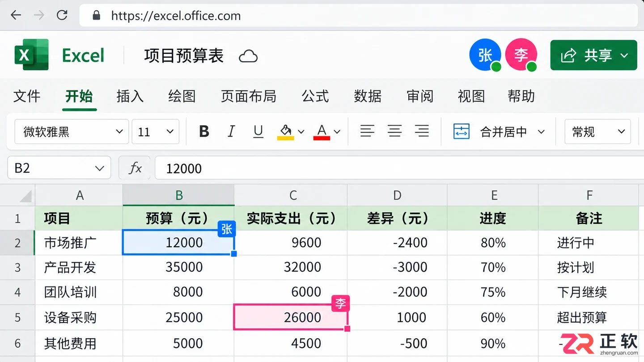The height and width of the screenshot is (362, 644).
Task: Toggle italic formatting
Action: pos(231,131)
